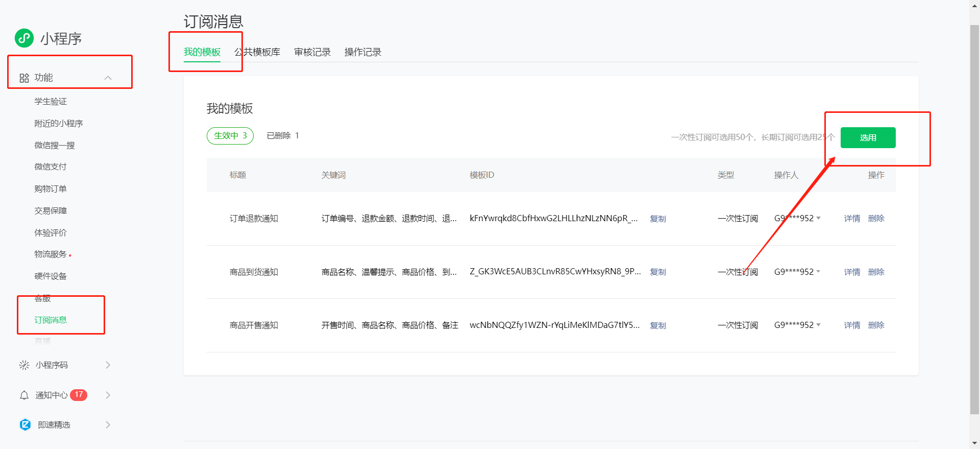Open 购物订单 in sidebar

51,189
